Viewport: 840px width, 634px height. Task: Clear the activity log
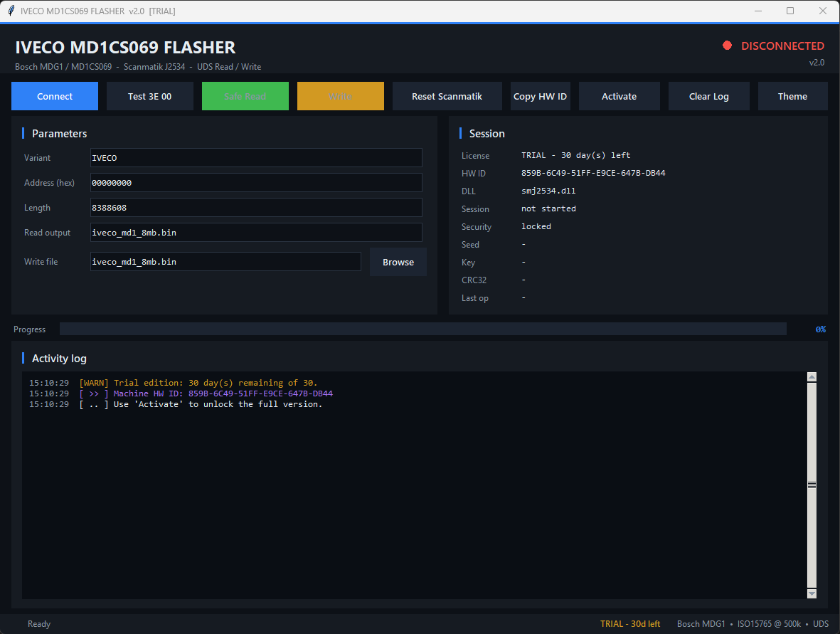coord(708,97)
